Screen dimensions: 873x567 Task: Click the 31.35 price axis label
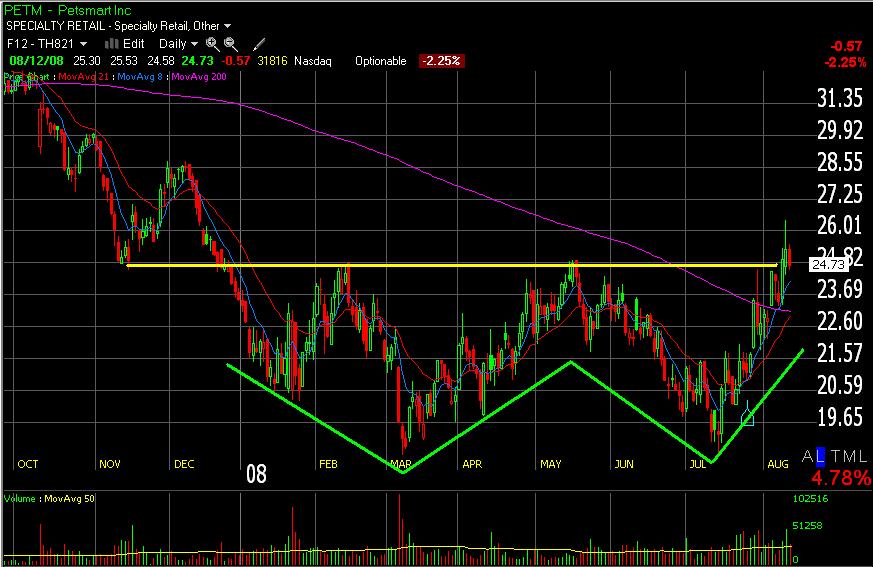[x=840, y=98]
